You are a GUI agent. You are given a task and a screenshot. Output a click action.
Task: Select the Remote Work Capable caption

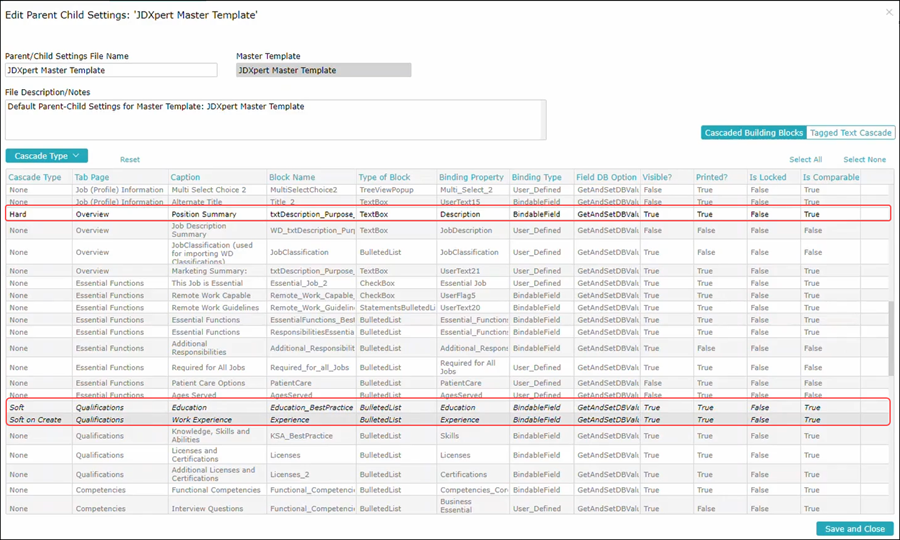(211, 296)
